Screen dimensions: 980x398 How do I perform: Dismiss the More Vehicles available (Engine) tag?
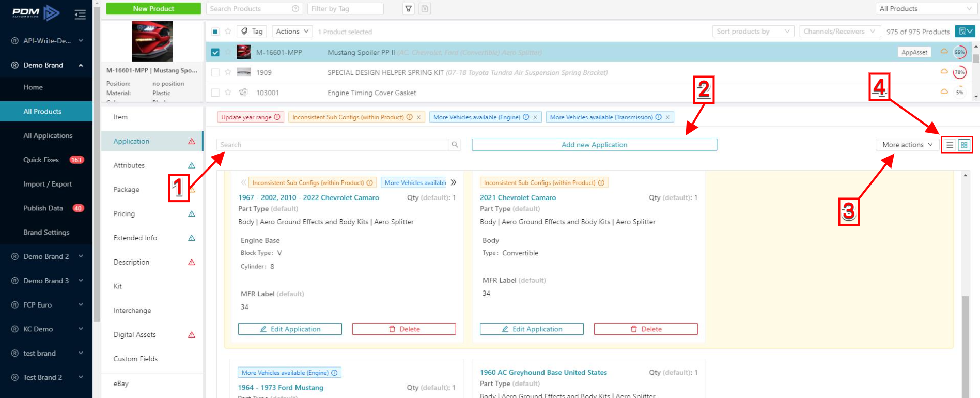click(x=535, y=117)
